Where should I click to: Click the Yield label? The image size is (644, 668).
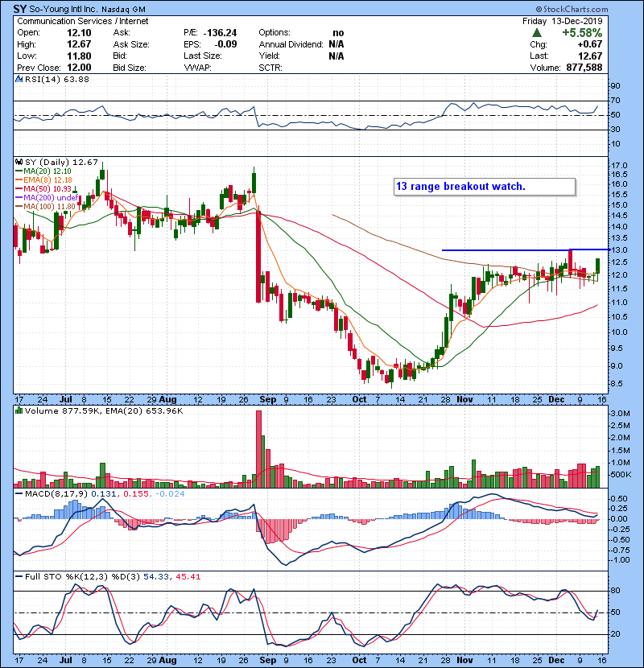click(x=269, y=56)
